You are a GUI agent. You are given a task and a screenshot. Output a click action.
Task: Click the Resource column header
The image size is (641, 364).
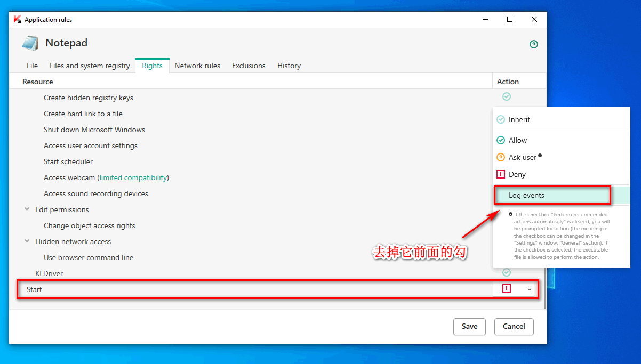37,82
